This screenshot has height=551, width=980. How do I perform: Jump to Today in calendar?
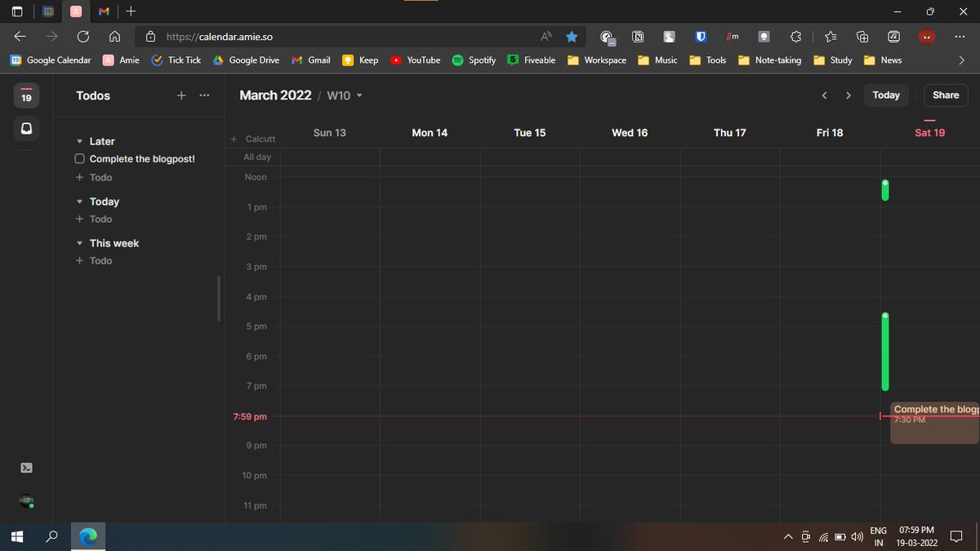(885, 96)
